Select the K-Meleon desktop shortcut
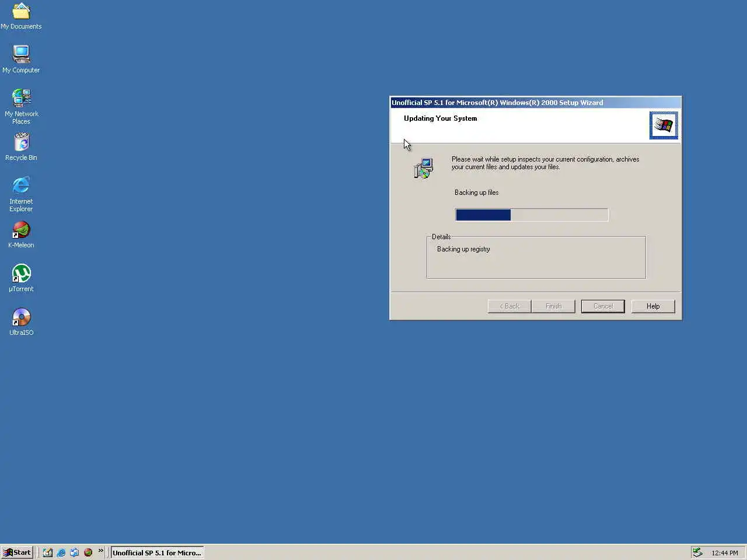 click(x=21, y=234)
